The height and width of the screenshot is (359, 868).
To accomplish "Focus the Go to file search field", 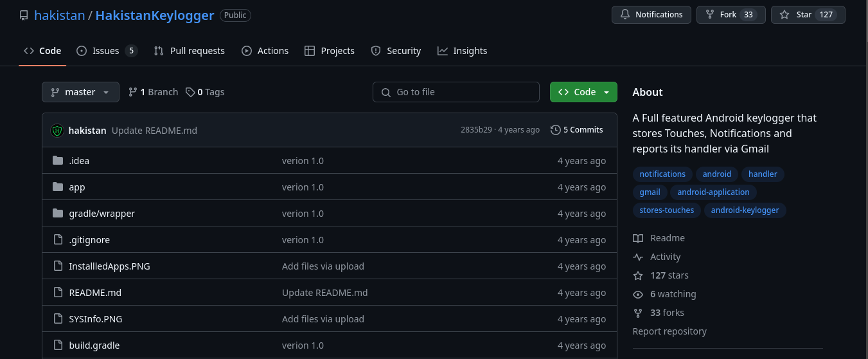I will (456, 92).
